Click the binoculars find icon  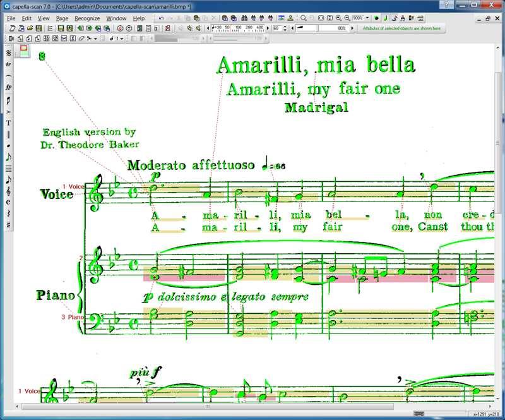[x=244, y=18]
